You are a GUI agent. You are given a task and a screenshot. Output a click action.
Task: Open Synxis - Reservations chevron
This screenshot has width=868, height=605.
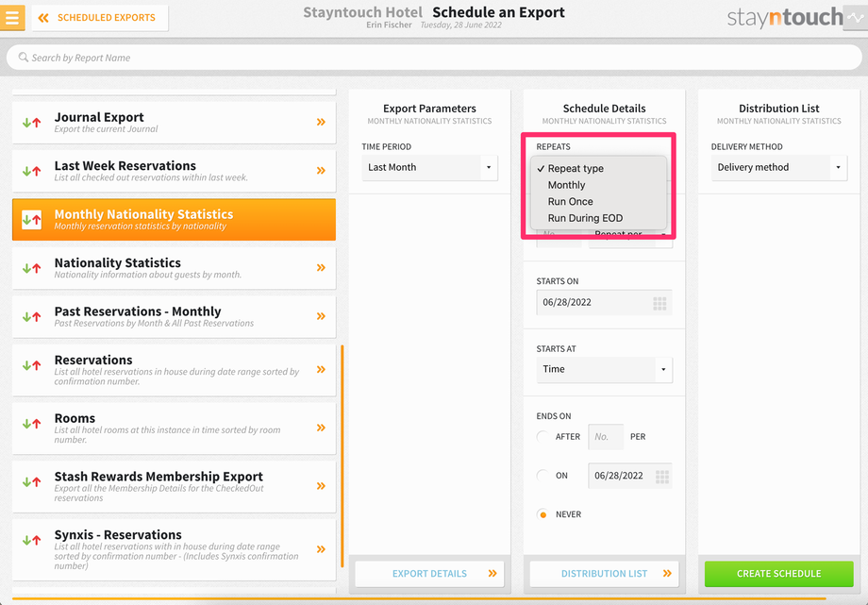(321, 549)
